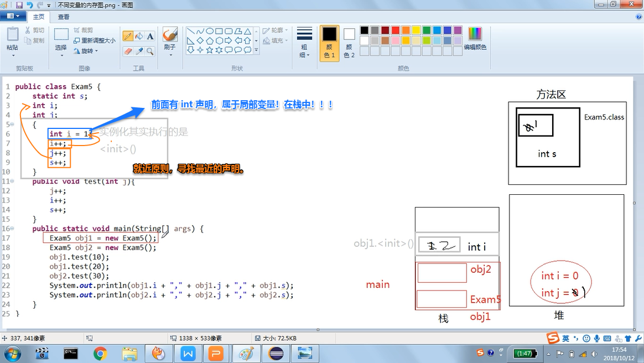Open the Paint application menu button
Screen dimensions: 644x363
(x=13, y=16)
